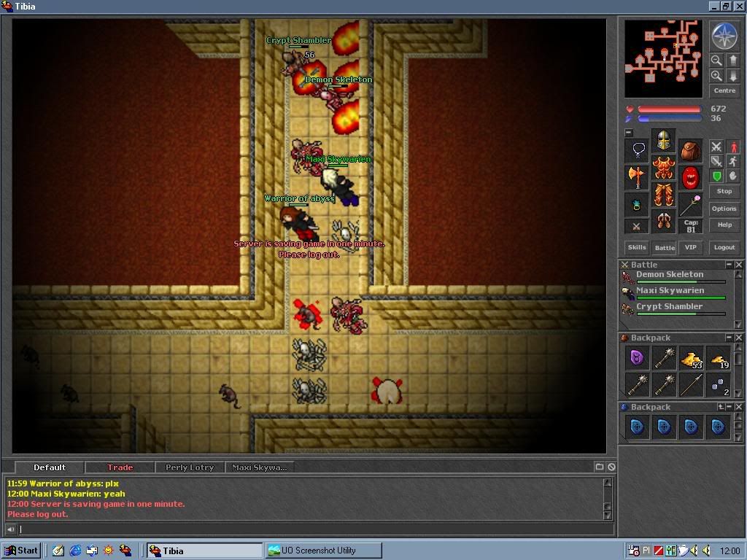Go up one level in second Backpack

(x=721, y=407)
